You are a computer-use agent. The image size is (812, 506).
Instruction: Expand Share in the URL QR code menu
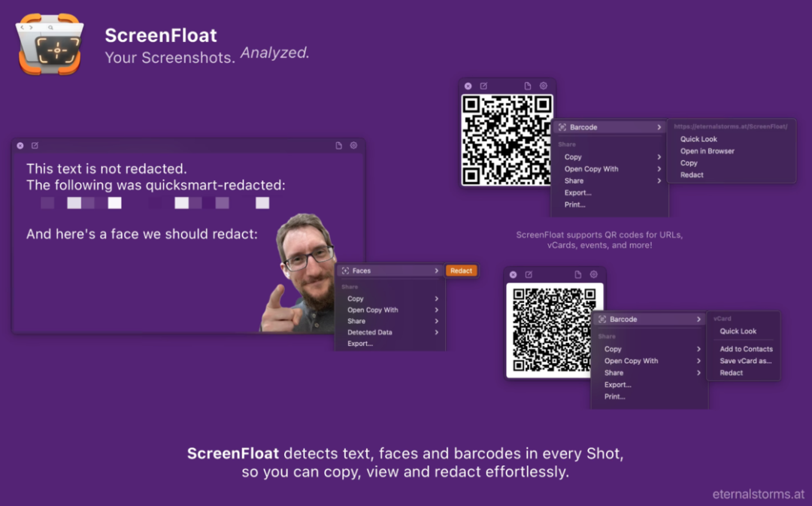pyautogui.click(x=610, y=180)
